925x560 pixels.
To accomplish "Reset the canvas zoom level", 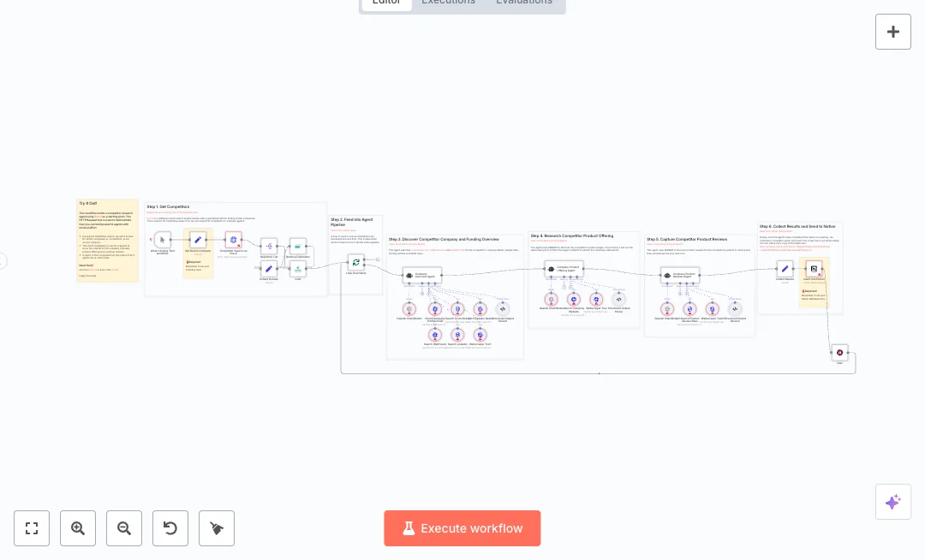I will tap(170, 528).
